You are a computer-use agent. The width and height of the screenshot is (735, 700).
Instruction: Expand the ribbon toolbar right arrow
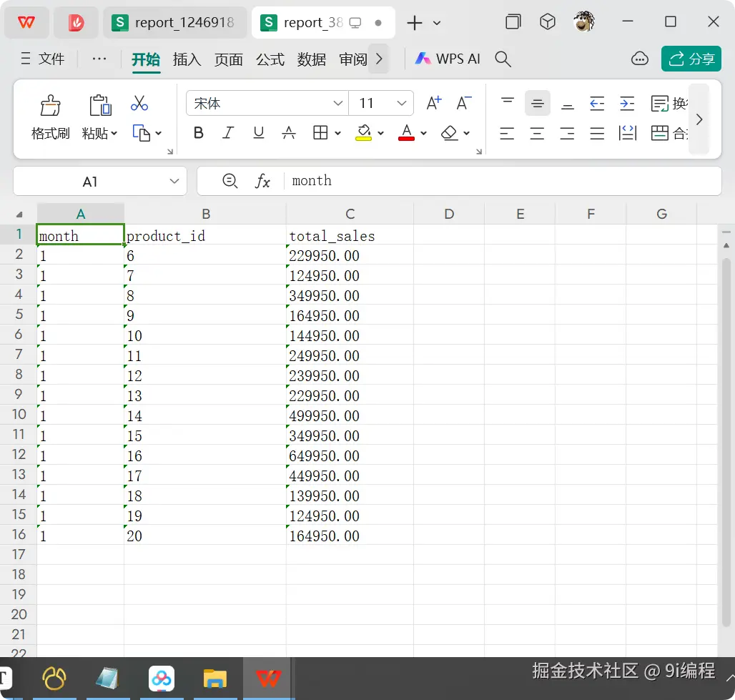point(699,119)
